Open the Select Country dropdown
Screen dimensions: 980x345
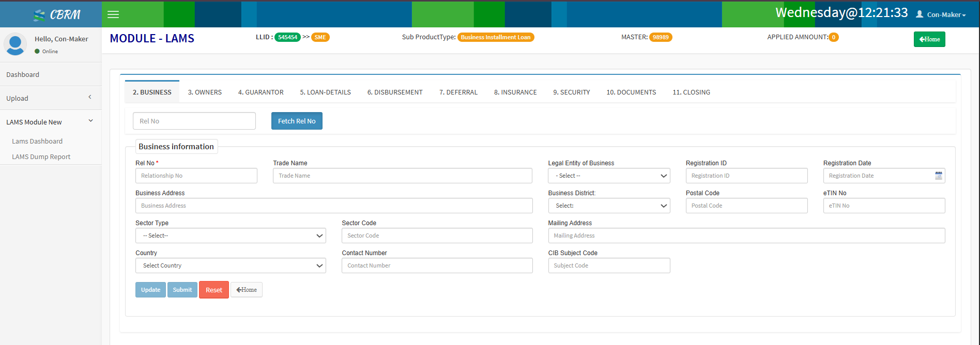pos(231,265)
